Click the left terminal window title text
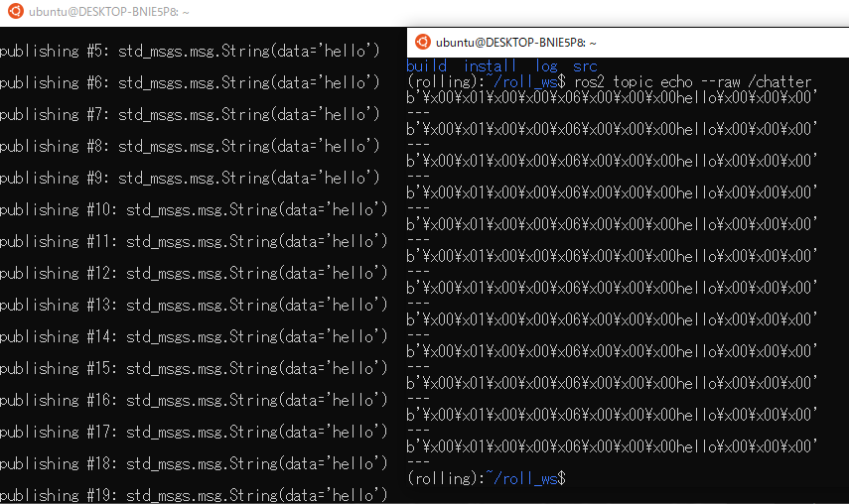 click(x=109, y=12)
